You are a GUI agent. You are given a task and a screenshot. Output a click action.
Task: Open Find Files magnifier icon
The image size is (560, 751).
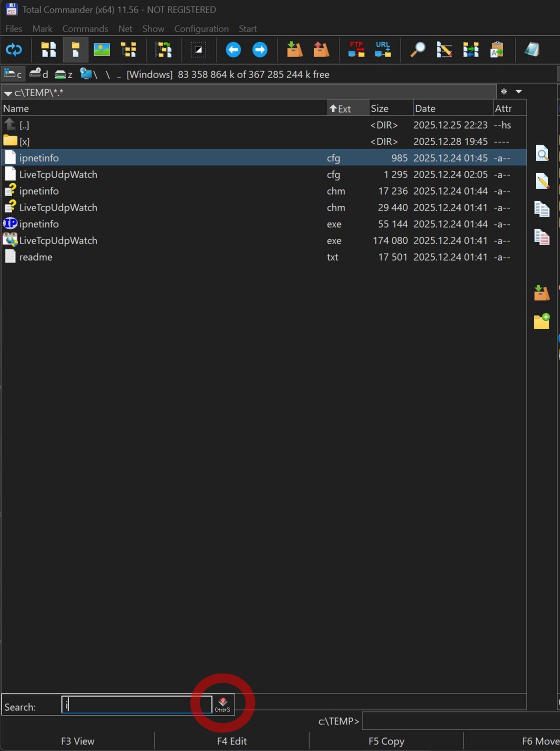click(x=417, y=49)
